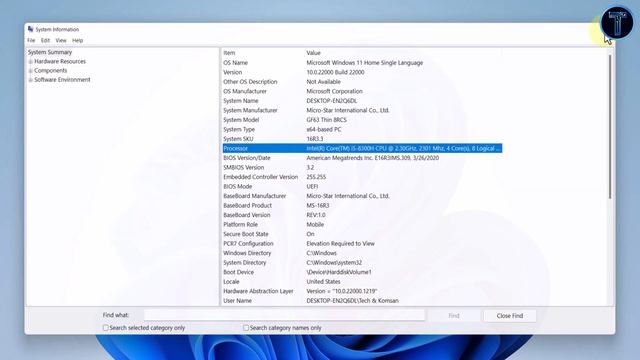Select the PCR7 Configuration row
Viewport: 640px width, 360px height.
[x=362, y=244]
